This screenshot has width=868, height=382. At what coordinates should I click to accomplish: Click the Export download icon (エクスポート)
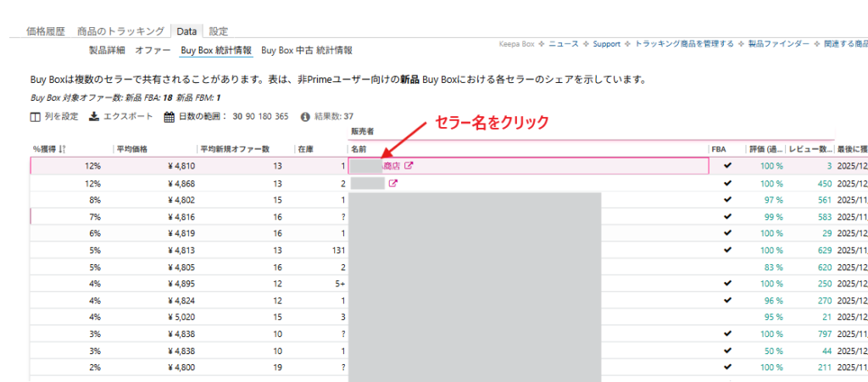[x=95, y=116]
